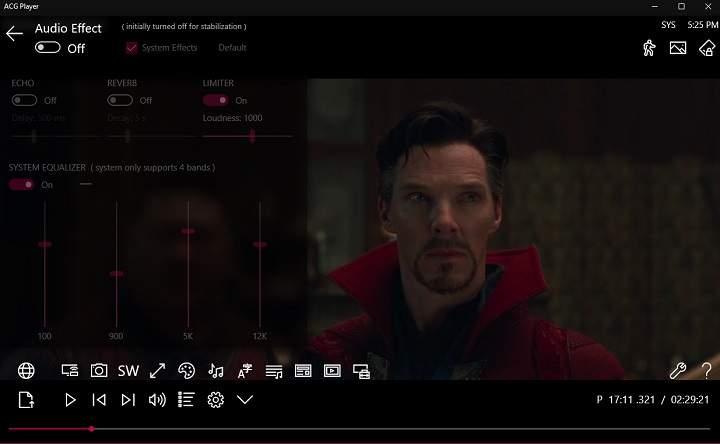Minimize the ACG Player window

pos(655,6)
